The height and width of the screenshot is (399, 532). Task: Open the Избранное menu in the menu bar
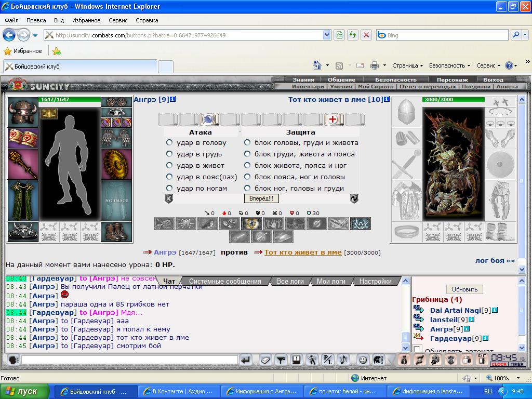86,20
